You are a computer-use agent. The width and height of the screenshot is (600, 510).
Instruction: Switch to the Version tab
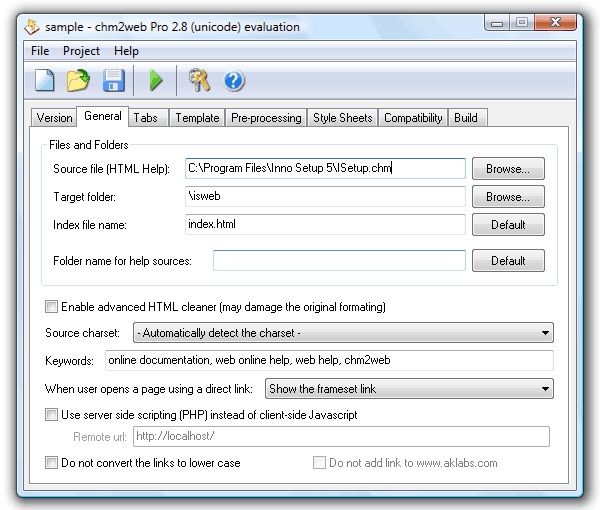click(54, 118)
